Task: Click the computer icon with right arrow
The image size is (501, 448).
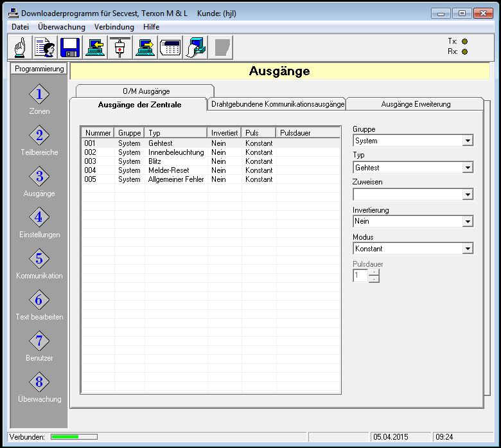Action: pos(145,48)
